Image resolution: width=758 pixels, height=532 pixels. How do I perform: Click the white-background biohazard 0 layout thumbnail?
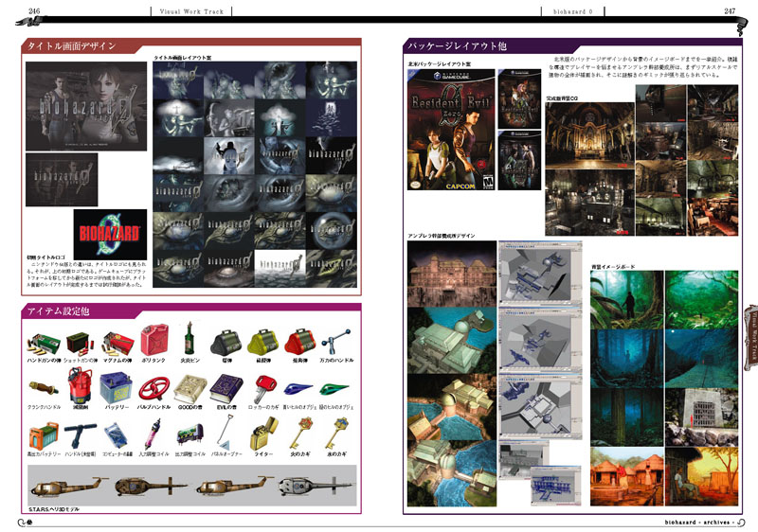(x=280, y=269)
